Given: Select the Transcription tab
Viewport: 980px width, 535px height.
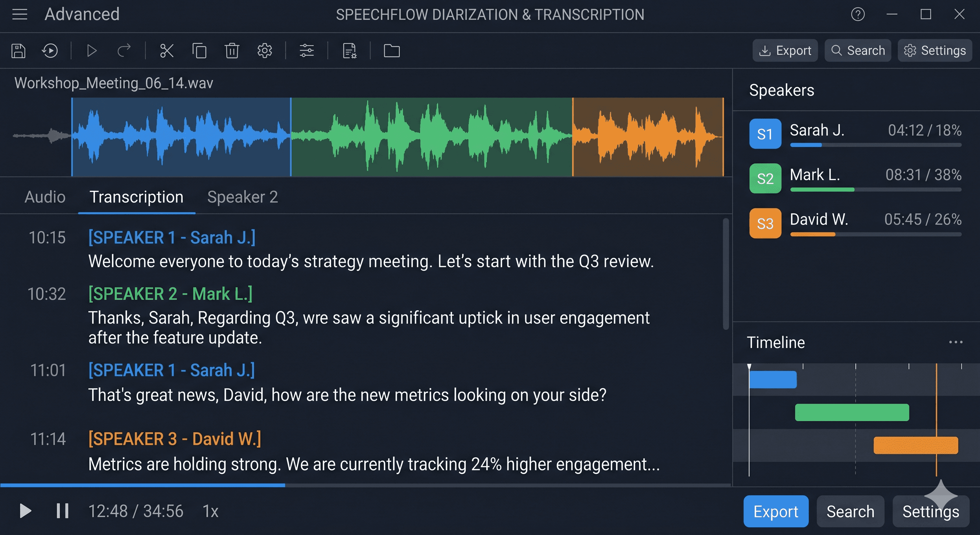Looking at the screenshot, I should click(136, 197).
